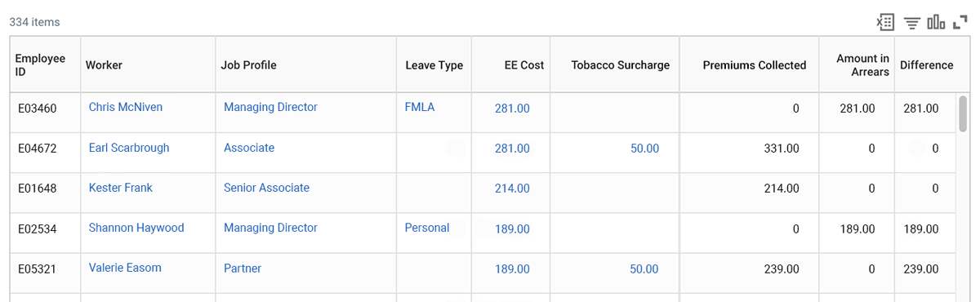Image resolution: width=980 pixels, height=302 pixels.
Task: Switch to chart view icon
Action: point(936,22)
